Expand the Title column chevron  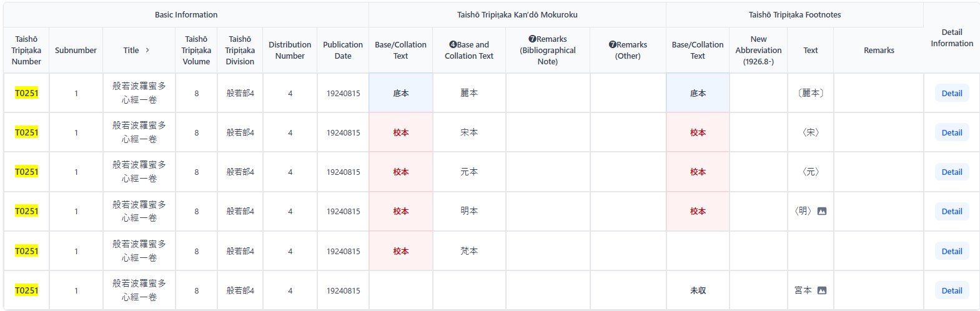click(147, 50)
